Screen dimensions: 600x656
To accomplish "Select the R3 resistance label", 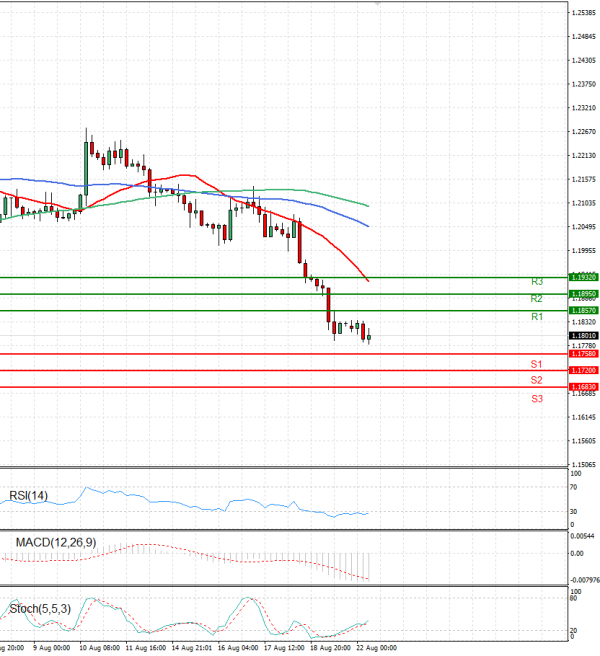I will [537, 282].
